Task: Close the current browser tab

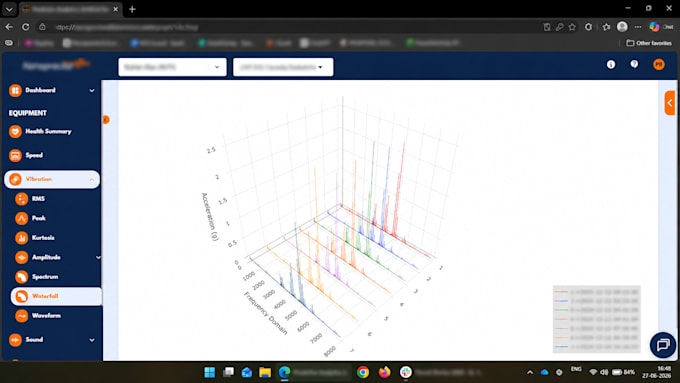Action: click(x=115, y=9)
